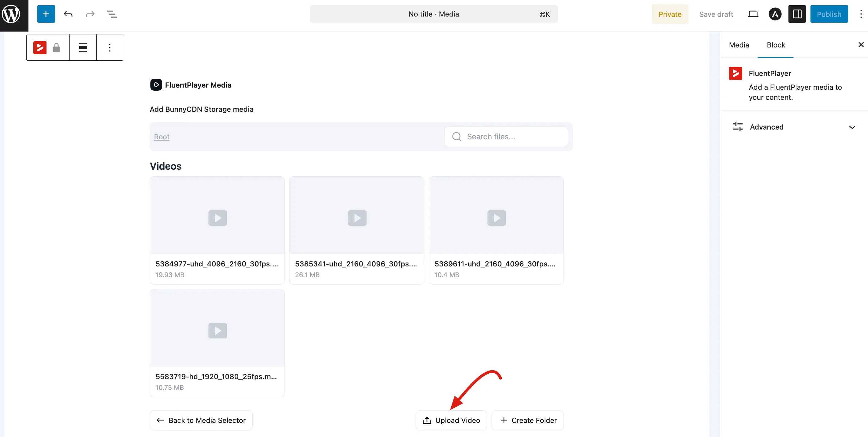Open command palette from No title · Media bar

point(433,14)
